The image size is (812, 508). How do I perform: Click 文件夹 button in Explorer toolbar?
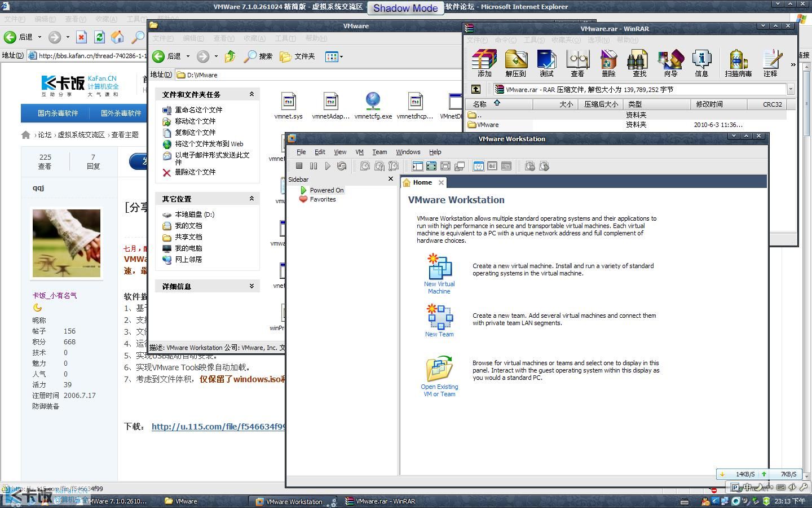coord(298,56)
